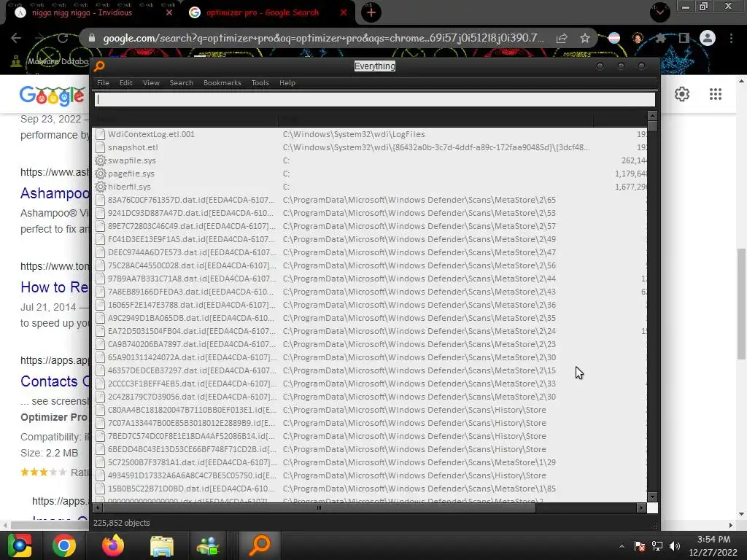The height and width of the screenshot is (560, 747).
Task: Open the Bookmarks menu in Everything
Action: (x=222, y=83)
